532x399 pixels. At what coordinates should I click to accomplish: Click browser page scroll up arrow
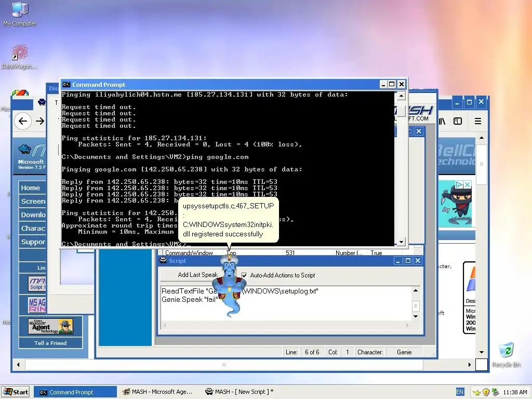click(482, 138)
